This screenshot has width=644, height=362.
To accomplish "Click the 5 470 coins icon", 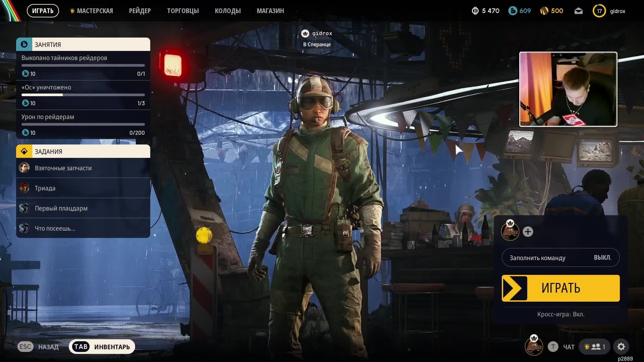I will coord(475,11).
